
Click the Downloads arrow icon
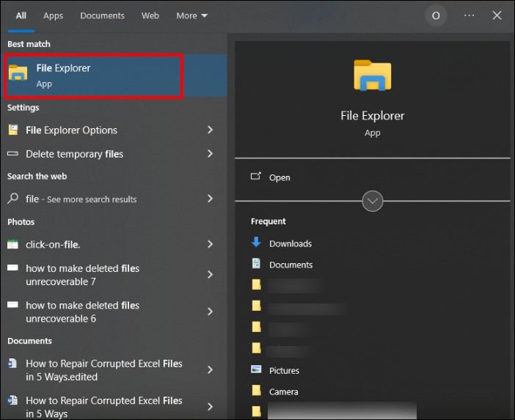coord(256,243)
